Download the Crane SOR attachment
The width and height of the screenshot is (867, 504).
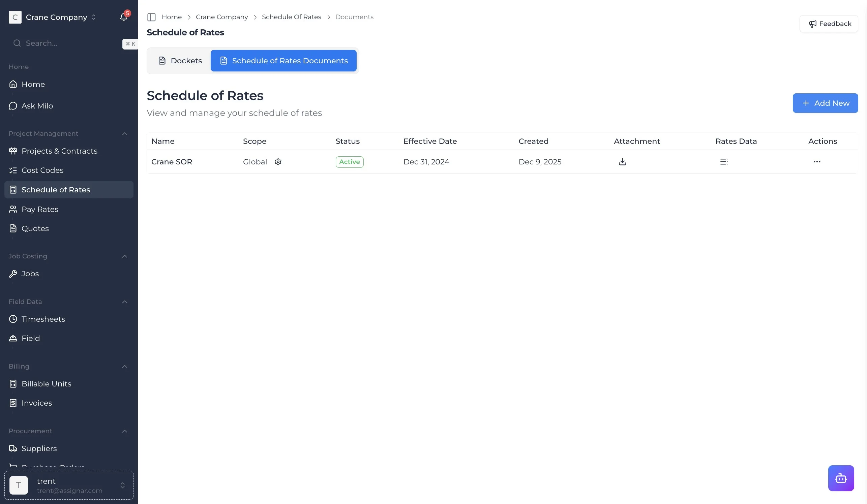point(622,162)
